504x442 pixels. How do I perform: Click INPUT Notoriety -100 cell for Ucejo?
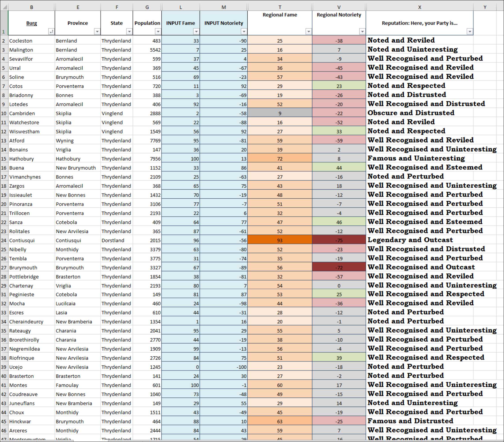[224, 367]
